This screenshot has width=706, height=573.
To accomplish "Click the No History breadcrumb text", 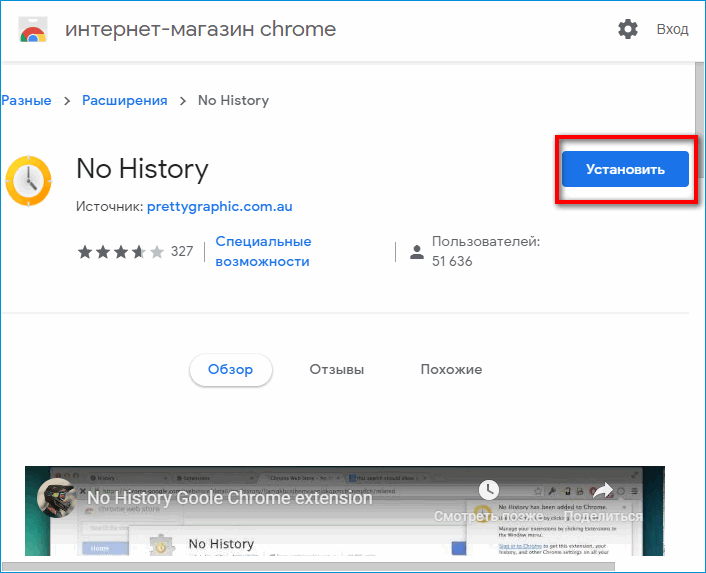I will 233,100.
